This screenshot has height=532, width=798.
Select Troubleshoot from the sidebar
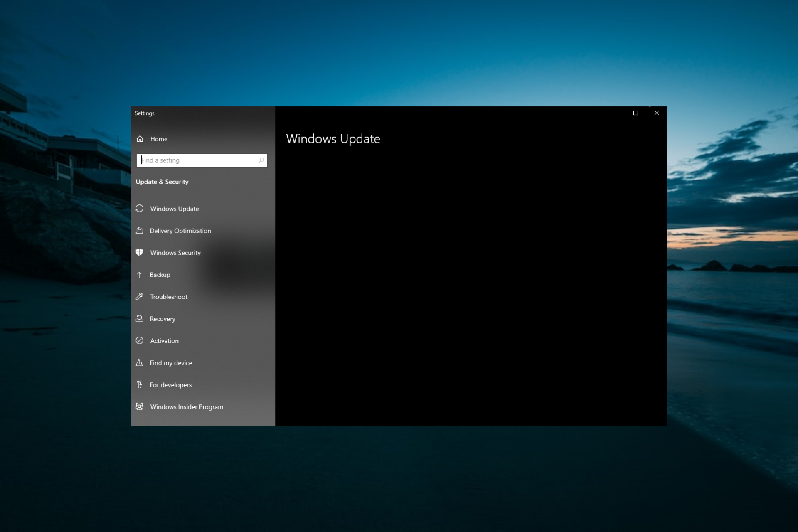(x=203, y=297)
